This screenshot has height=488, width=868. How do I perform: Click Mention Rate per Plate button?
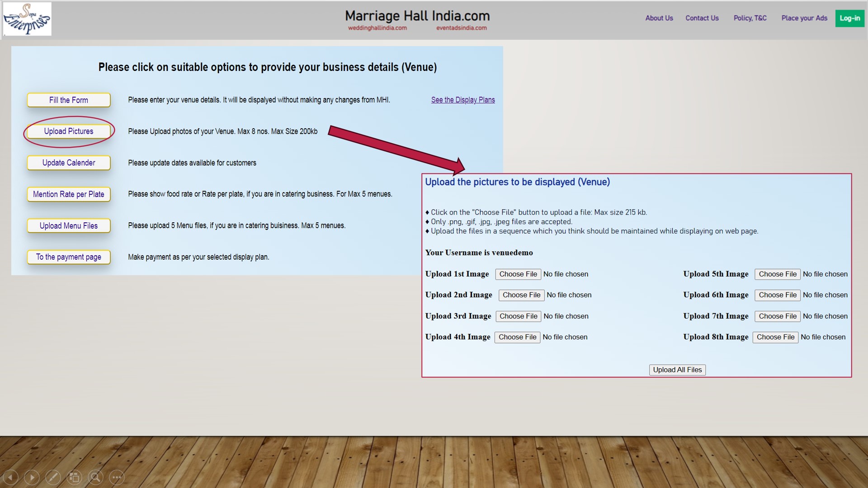(69, 194)
